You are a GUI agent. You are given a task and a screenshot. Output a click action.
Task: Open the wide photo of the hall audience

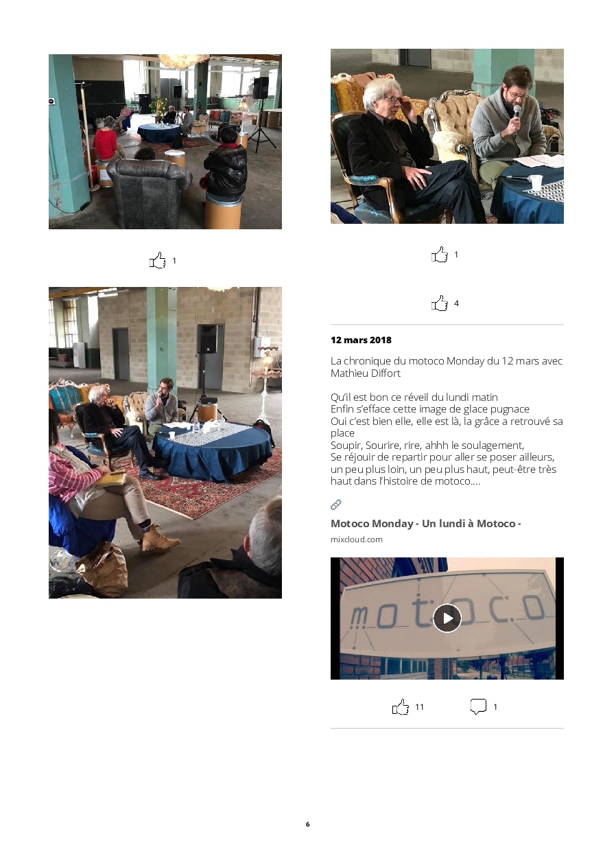click(x=165, y=141)
